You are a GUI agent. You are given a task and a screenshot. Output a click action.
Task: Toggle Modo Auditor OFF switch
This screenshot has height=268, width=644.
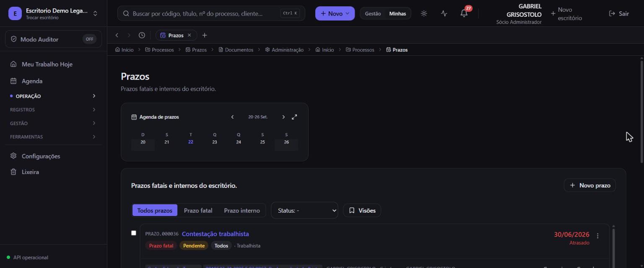89,39
